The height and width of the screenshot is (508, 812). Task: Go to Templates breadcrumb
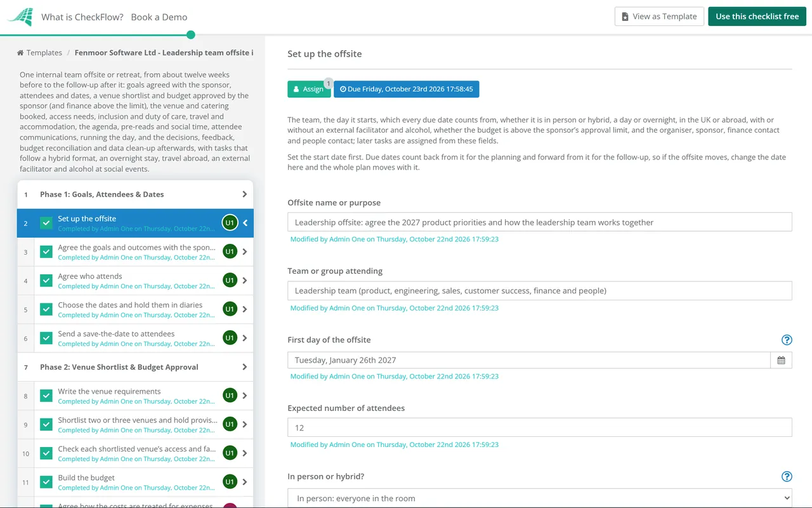tap(39, 53)
